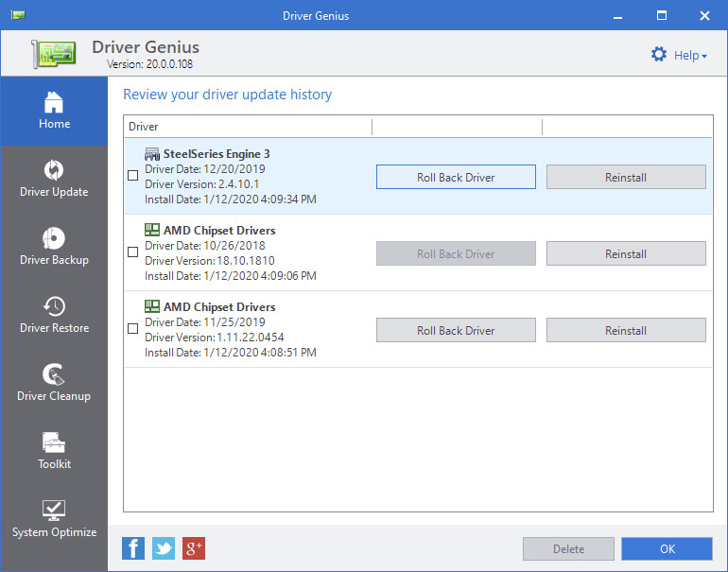Click the Facebook share icon

133,548
